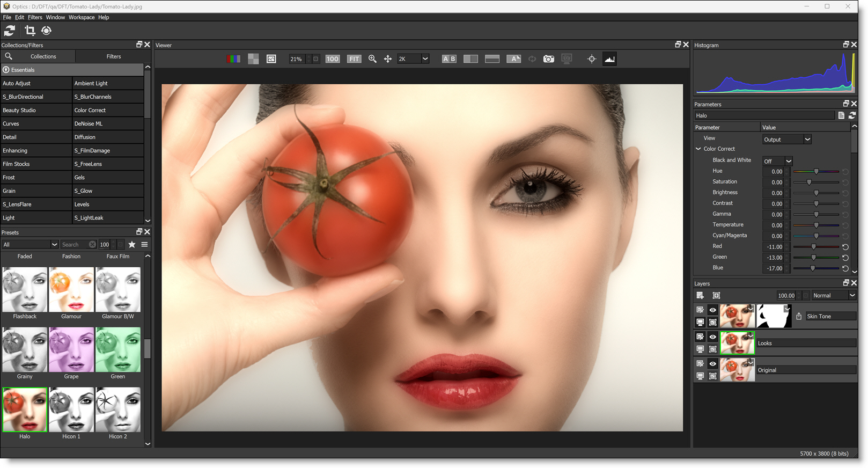Adjust the Saturation slider handle
The height and width of the screenshot is (468, 868).
pos(809,182)
